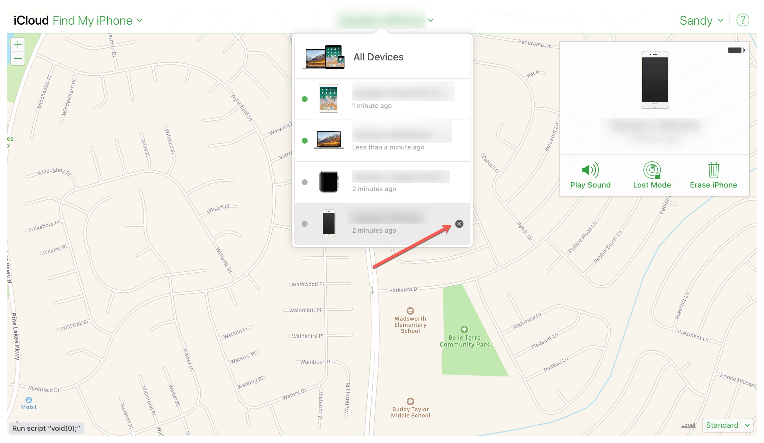Open the Sandy account menu
Viewport: 764px width, 443px height.
click(x=701, y=20)
